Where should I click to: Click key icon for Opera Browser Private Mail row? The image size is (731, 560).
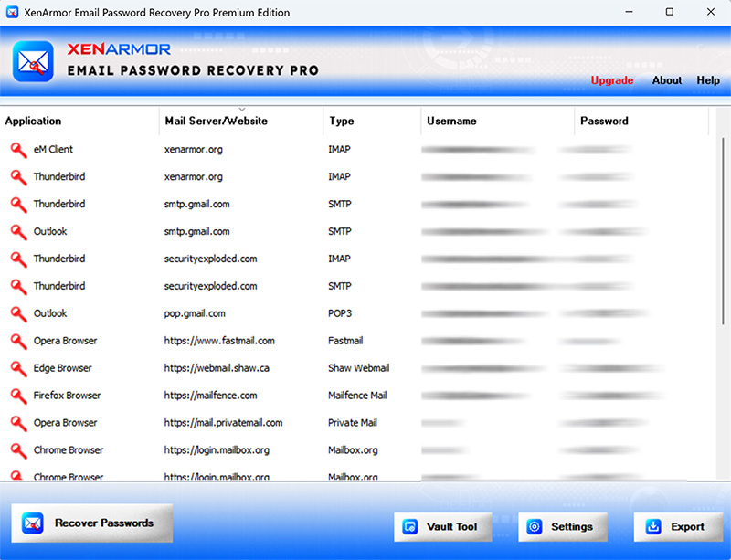[x=18, y=423]
